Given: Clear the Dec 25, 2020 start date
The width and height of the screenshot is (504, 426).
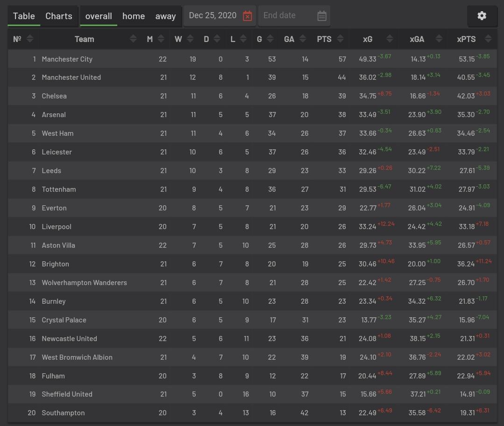Looking at the screenshot, I should (x=247, y=15).
